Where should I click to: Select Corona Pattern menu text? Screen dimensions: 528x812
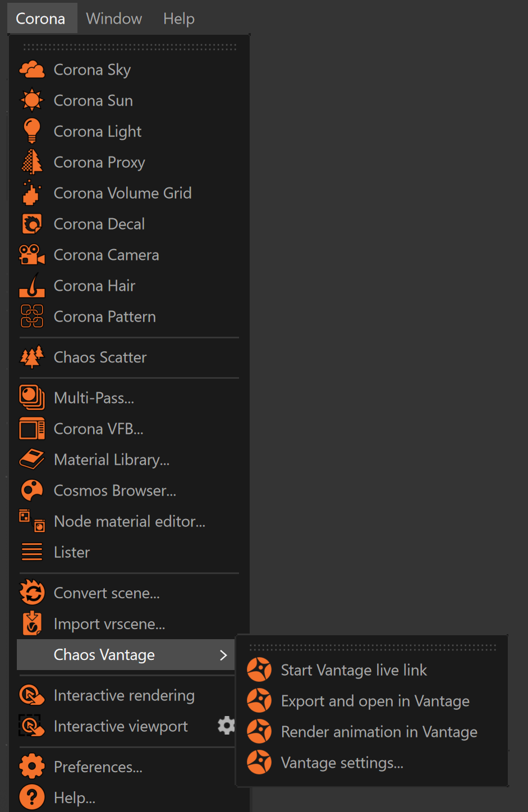tap(105, 316)
